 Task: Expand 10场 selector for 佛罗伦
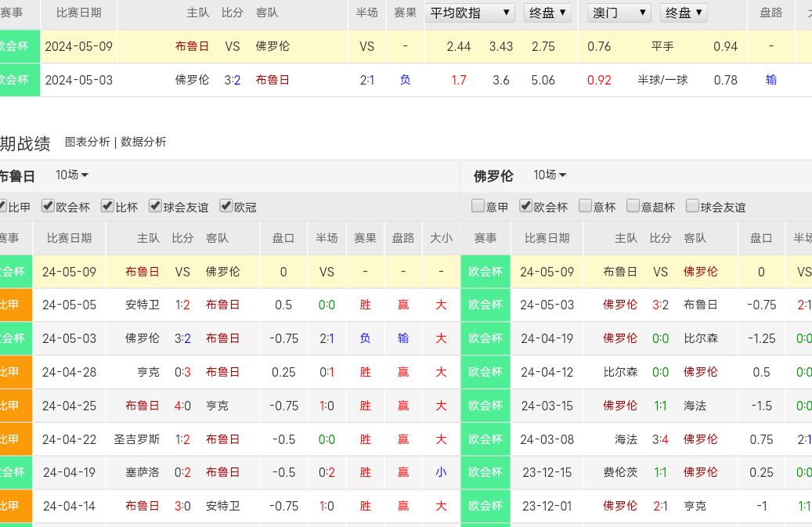click(x=550, y=175)
